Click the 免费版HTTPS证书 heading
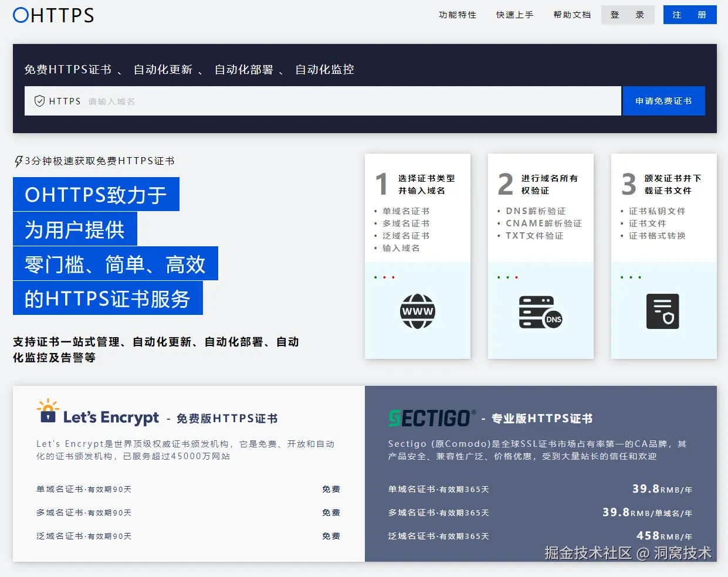Image resolution: width=728 pixels, height=577 pixels. pos(227,419)
